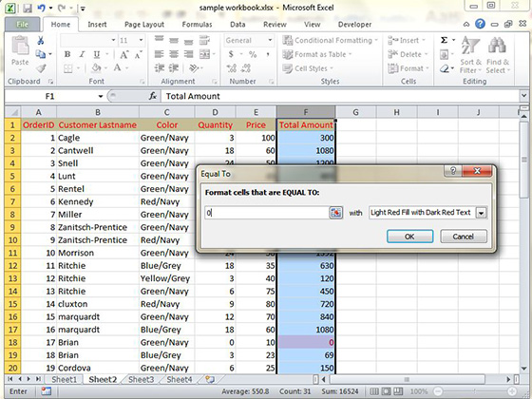Image resolution: width=532 pixels, height=399 pixels.
Task: Expand the format style dropdown in dialog
Action: click(481, 213)
